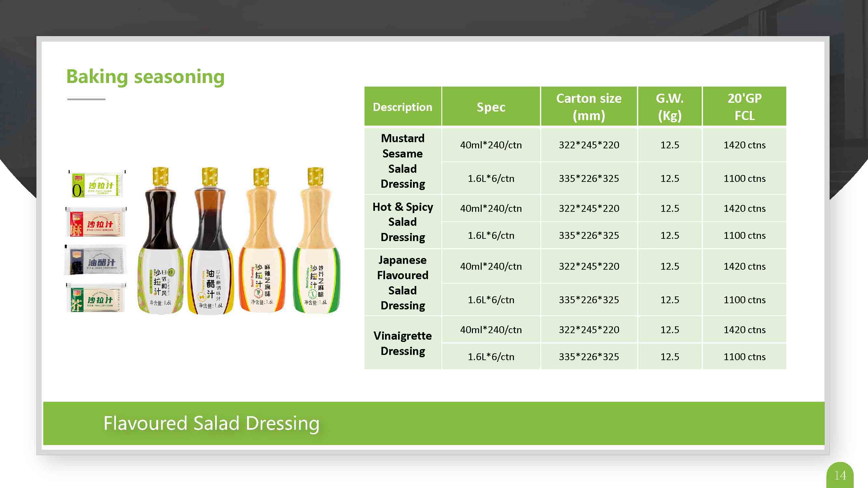The height and width of the screenshot is (488, 868).
Task: Select the red 麻 salad dressing sachet image
Action: coord(96,222)
